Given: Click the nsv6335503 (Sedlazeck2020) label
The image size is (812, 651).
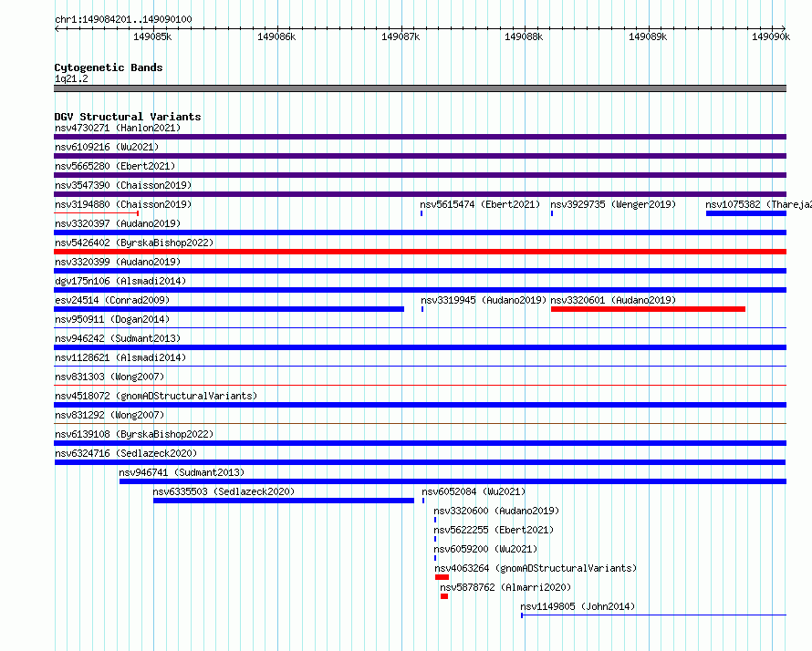Looking at the screenshot, I should point(224,491).
